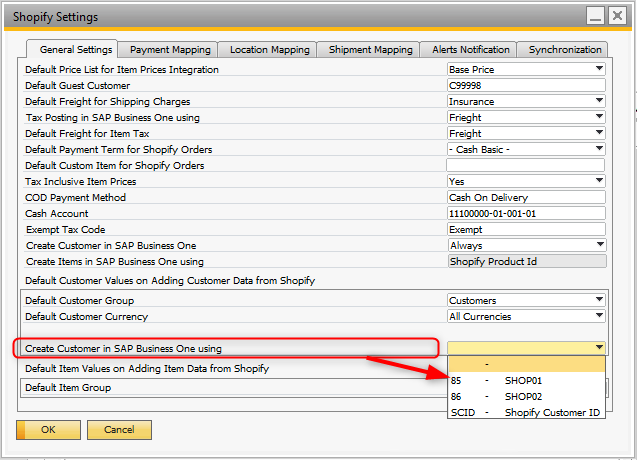Go to the Alerts Notification tab
Viewport: 637px width, 460px height.
click(x=471, y=49)
